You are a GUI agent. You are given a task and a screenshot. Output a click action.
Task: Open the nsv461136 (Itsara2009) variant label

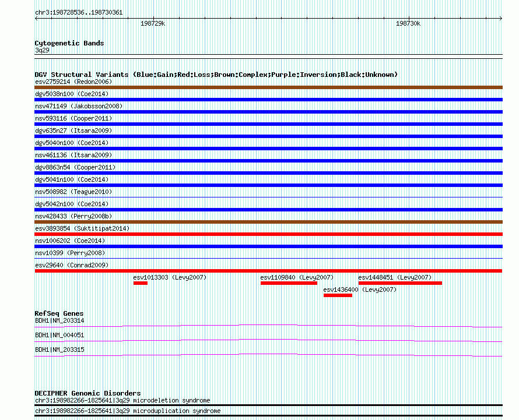(x=73, y=155)
